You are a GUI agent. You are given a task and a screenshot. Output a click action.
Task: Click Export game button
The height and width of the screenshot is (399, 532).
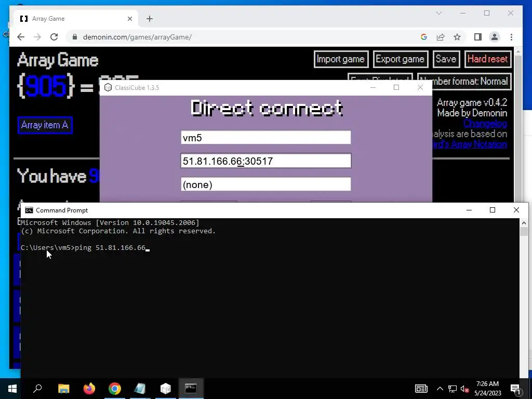[401, 59]
